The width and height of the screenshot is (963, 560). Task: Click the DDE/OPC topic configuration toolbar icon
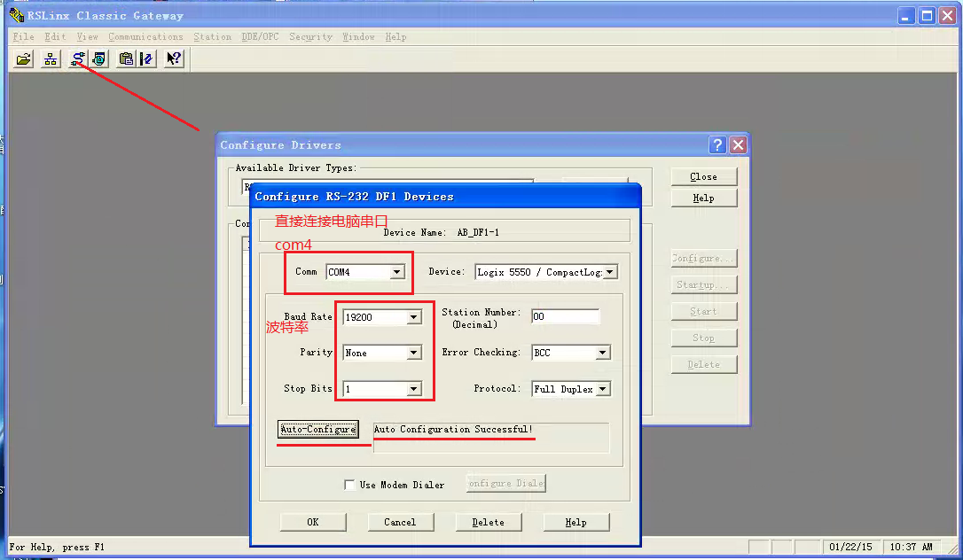click(x=146, y=59)
